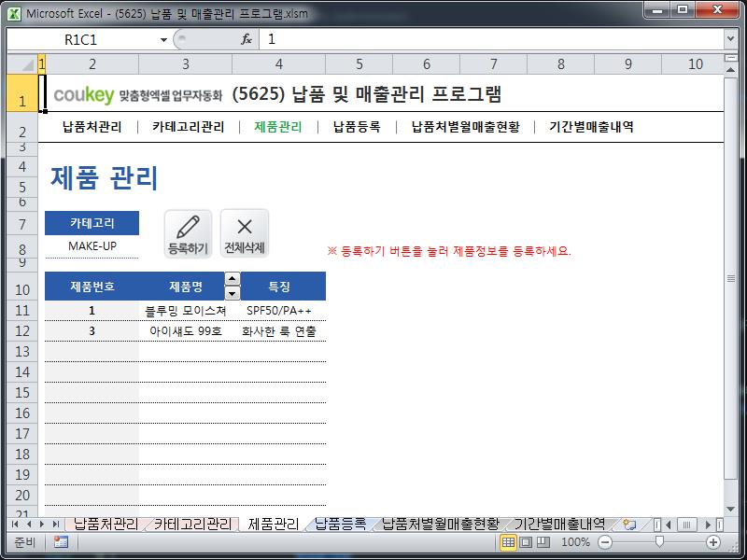Viewport: 747px width, 560px height.
Task: Click the MAKE-UP category cell
Action: click(x=92, y=246)
